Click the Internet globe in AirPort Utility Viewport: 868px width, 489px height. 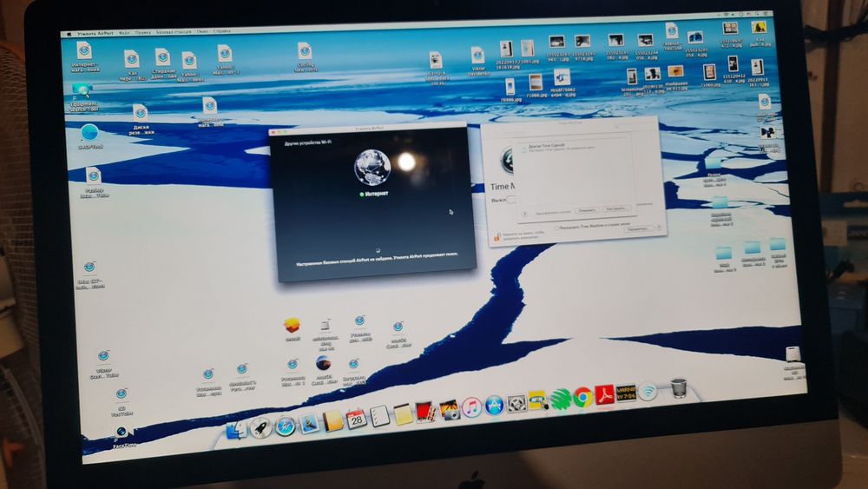[372, 168]
